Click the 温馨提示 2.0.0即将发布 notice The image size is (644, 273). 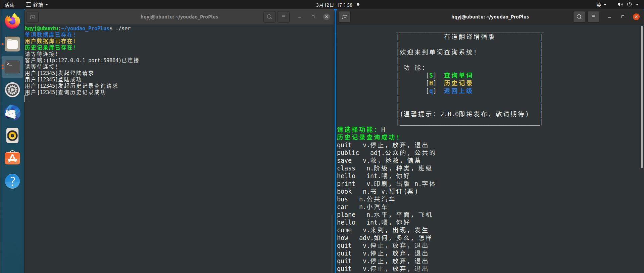[x=464, y=114]
